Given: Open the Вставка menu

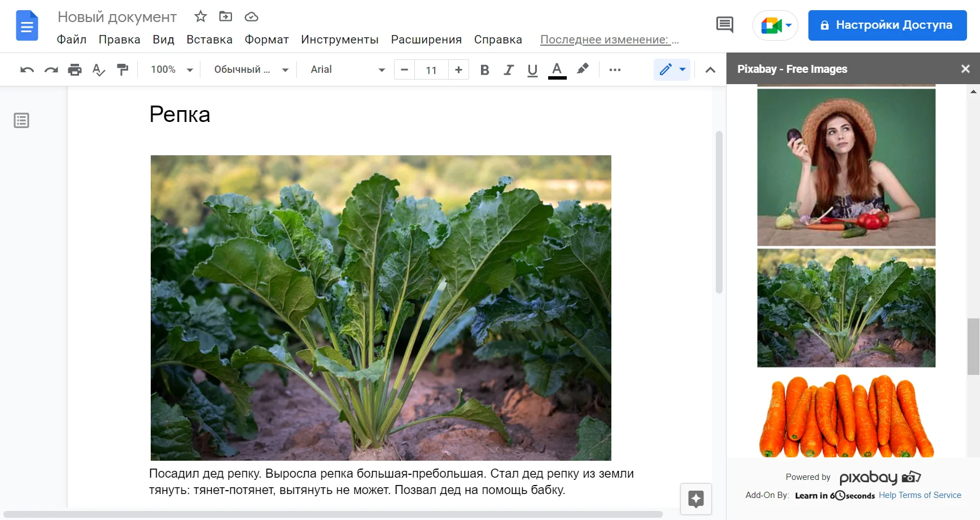Looking at the screenshot, I should [x=209, y=40].
